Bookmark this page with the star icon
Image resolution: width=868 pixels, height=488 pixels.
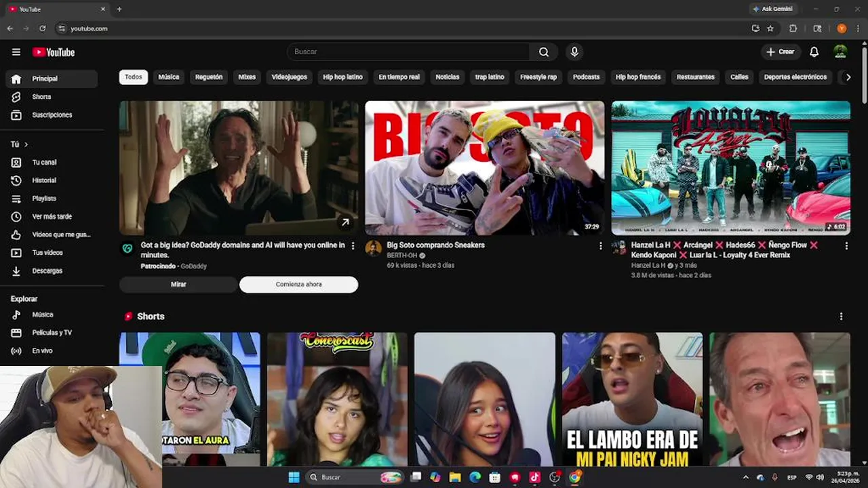770,28
